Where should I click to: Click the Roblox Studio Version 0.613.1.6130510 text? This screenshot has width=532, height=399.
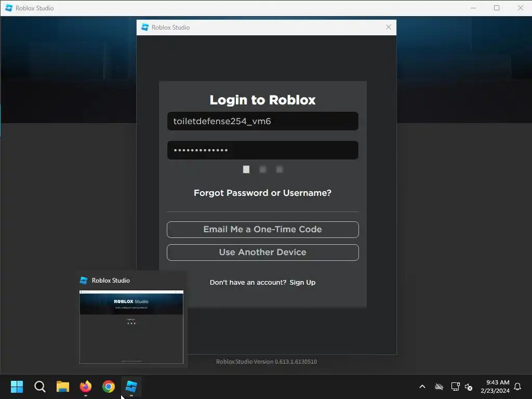pos(267,362)
